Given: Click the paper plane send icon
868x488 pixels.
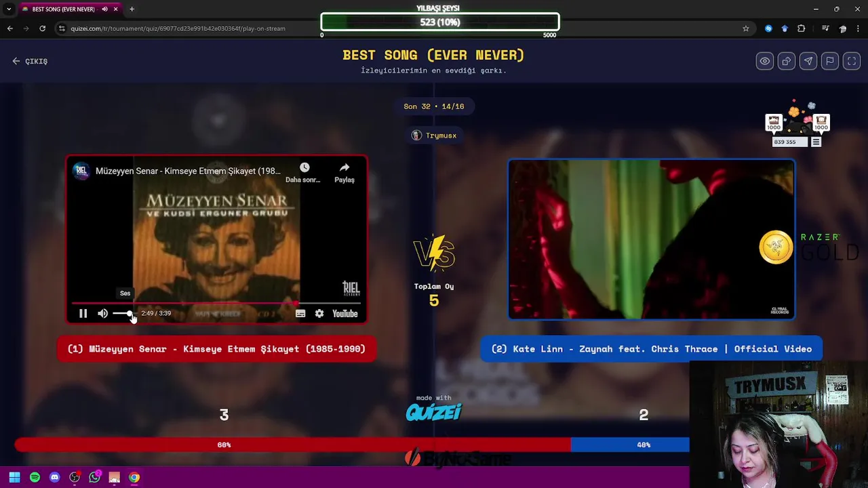Looking at the screenshot, I should [x=808, y=61].
